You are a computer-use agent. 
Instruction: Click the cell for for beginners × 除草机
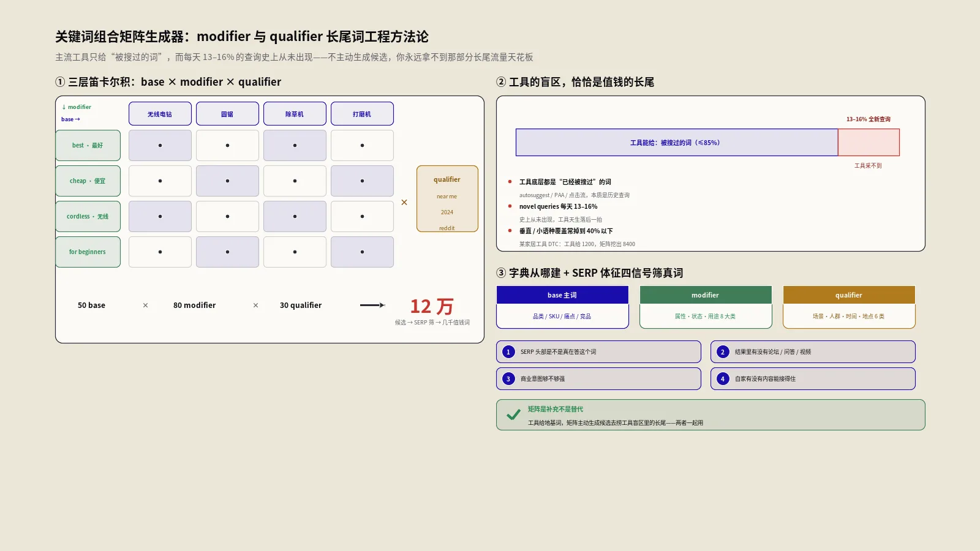point(295,252)
